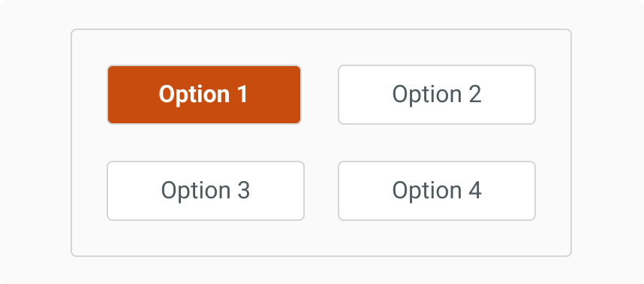This screenshot has height=284, width=644.
Task: Click the Option 2 button
Action: tap(437, 95)
